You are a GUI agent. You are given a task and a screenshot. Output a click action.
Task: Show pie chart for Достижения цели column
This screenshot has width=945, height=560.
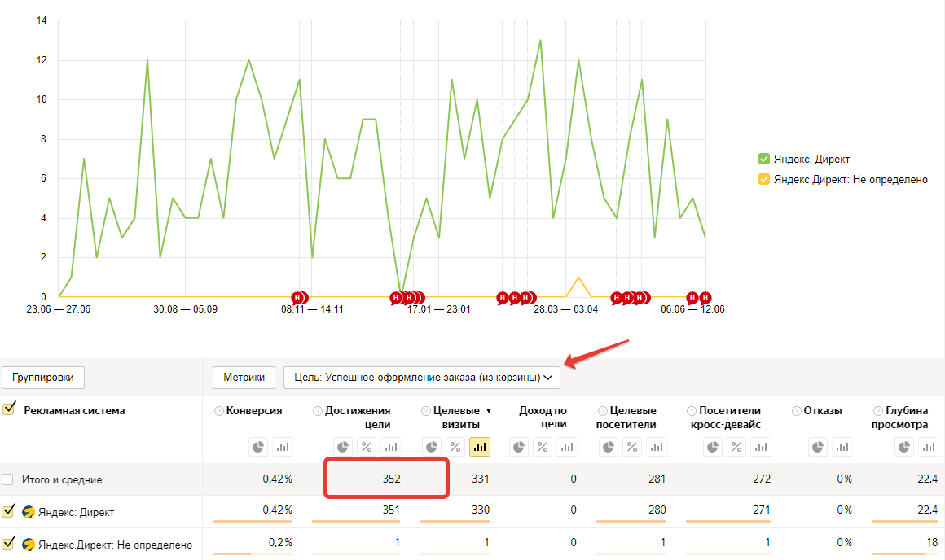[x=343, y=447]
